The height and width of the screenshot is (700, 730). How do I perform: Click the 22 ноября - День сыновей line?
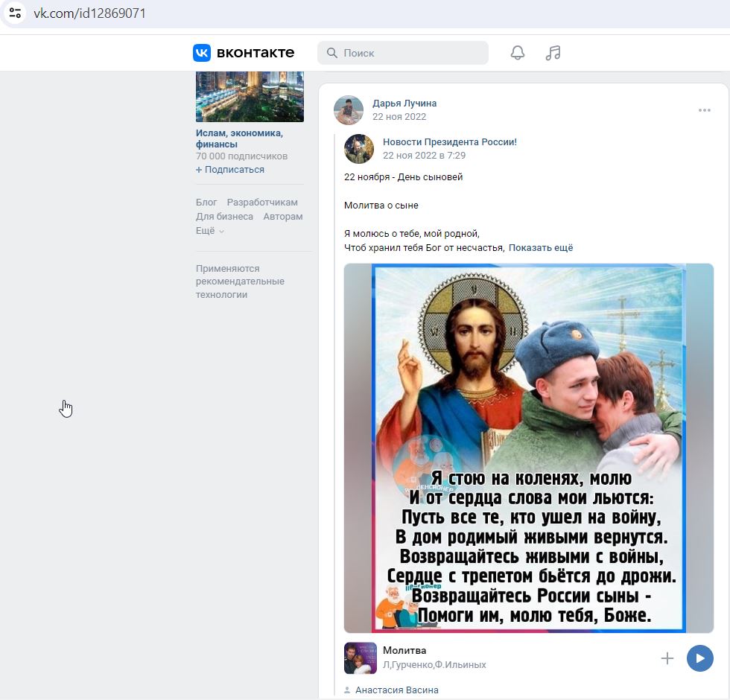403,177
